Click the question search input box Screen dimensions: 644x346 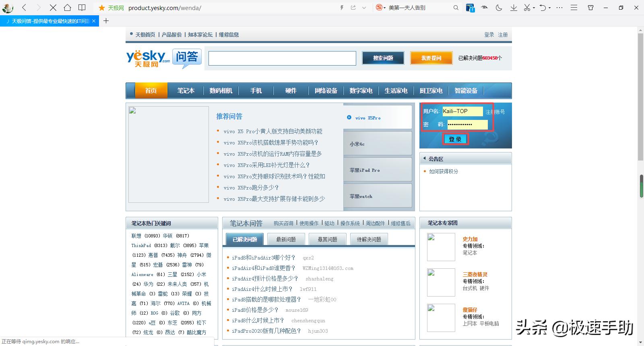282,58
